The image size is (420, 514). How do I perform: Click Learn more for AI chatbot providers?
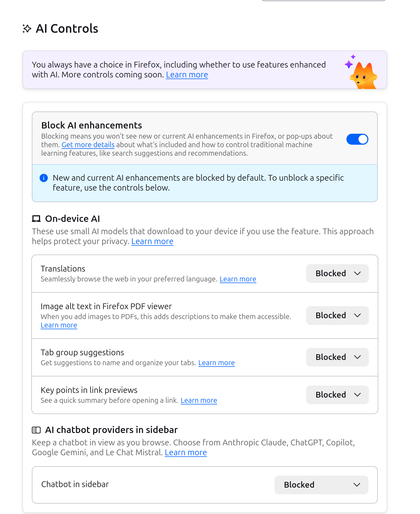coord(186,452)
